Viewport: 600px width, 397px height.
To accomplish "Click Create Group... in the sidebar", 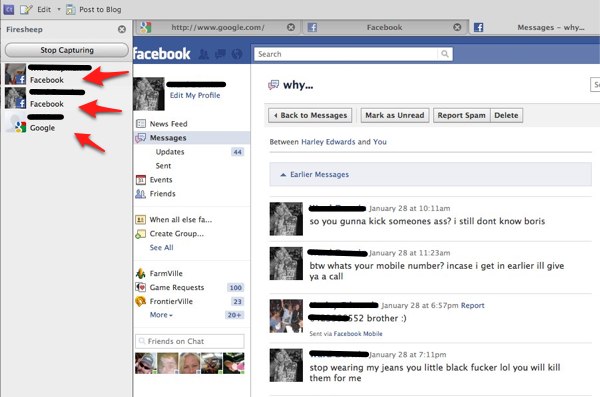I will [x=176, y=234].
